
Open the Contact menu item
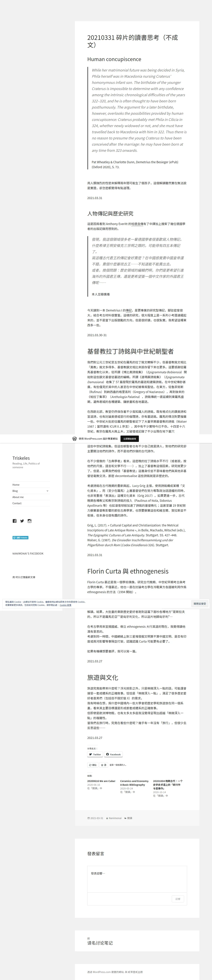pyautogui.click(x=17, y=503)
